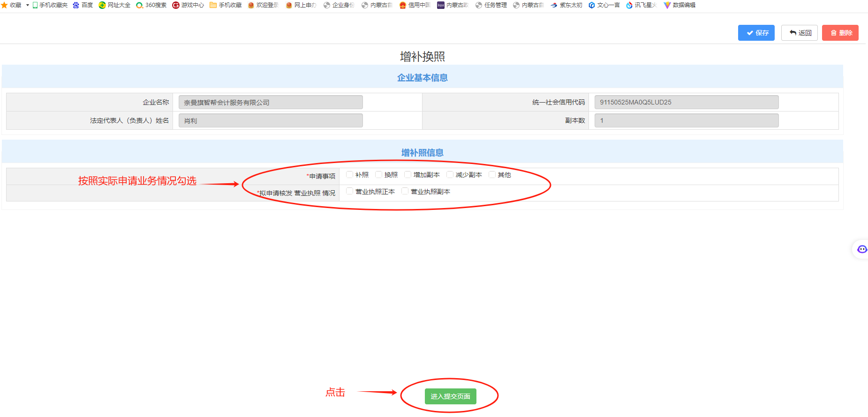This screenshot has width=868, height=417.
Task: Select the 营业执照正本 checkbox
Action: (349, 191)
